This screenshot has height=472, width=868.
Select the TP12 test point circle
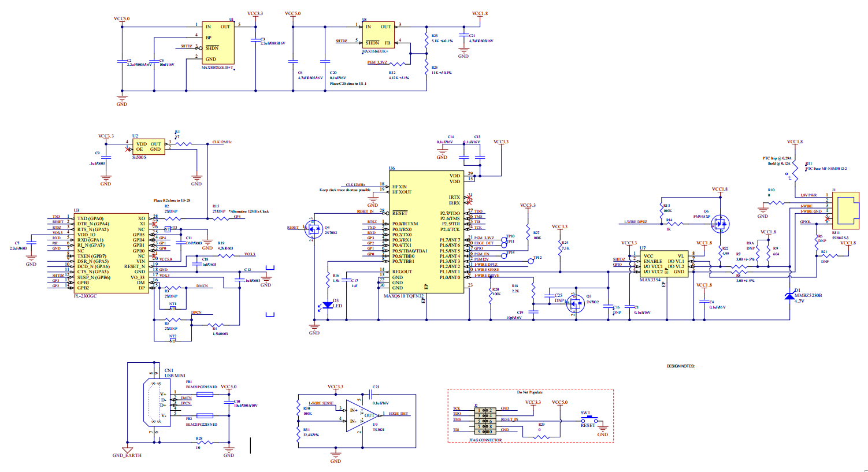(x=530, y=261)
